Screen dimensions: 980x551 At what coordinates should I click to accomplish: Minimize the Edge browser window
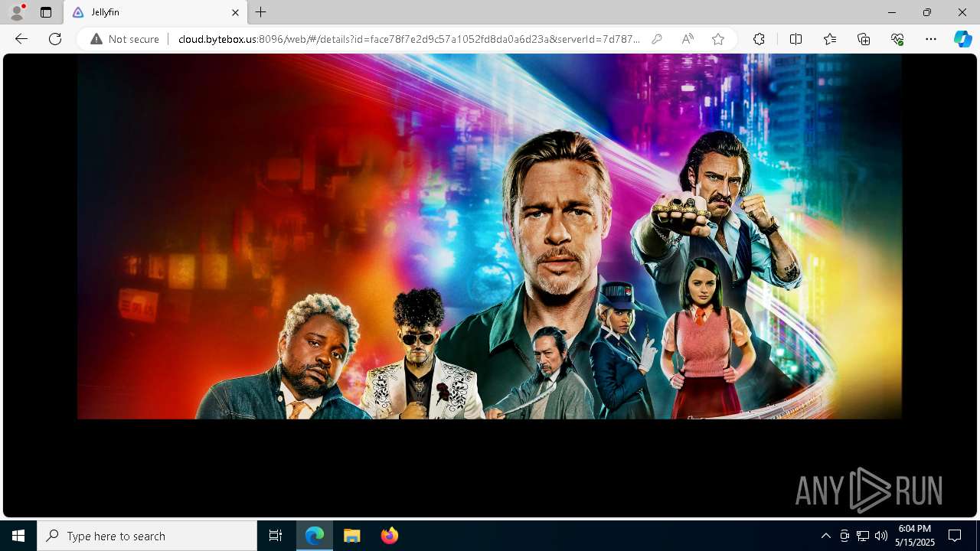(x=892, y=12)
